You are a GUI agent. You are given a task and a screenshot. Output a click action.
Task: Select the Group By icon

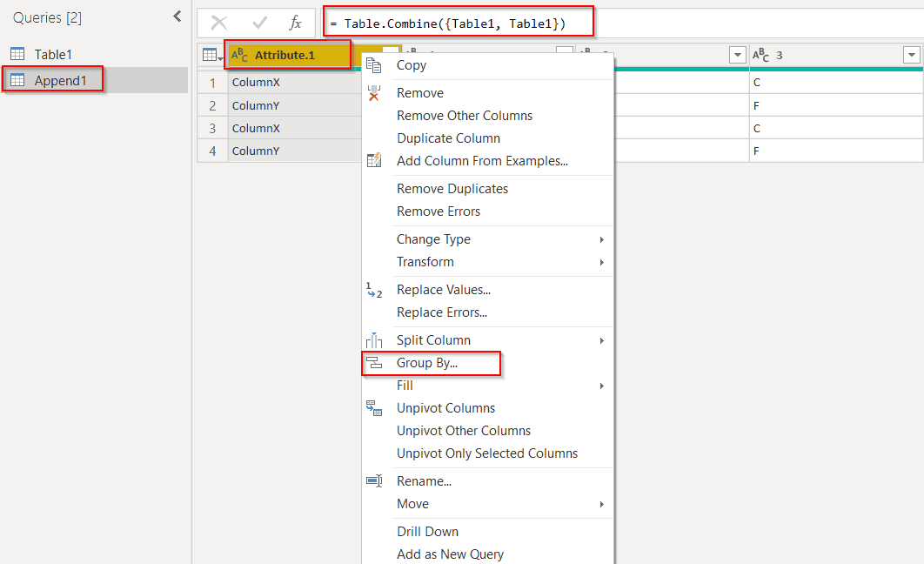click(x=374, y=363)
